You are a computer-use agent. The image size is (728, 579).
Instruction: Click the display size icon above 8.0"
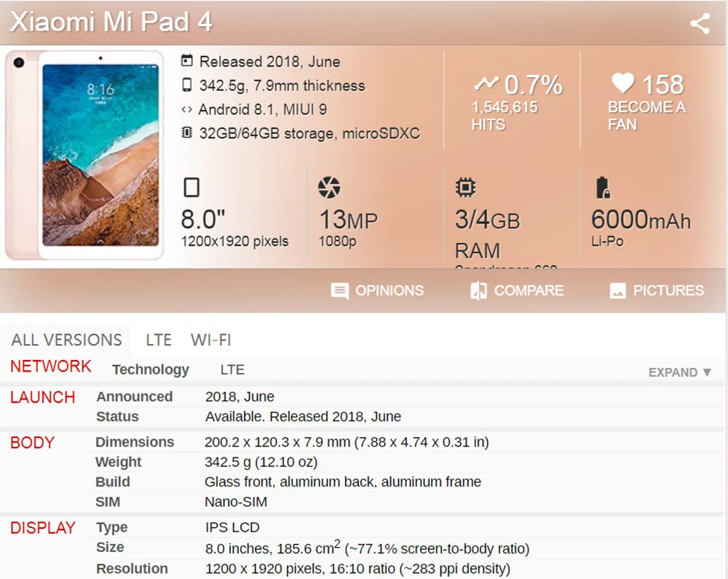[x=191, y=188]
